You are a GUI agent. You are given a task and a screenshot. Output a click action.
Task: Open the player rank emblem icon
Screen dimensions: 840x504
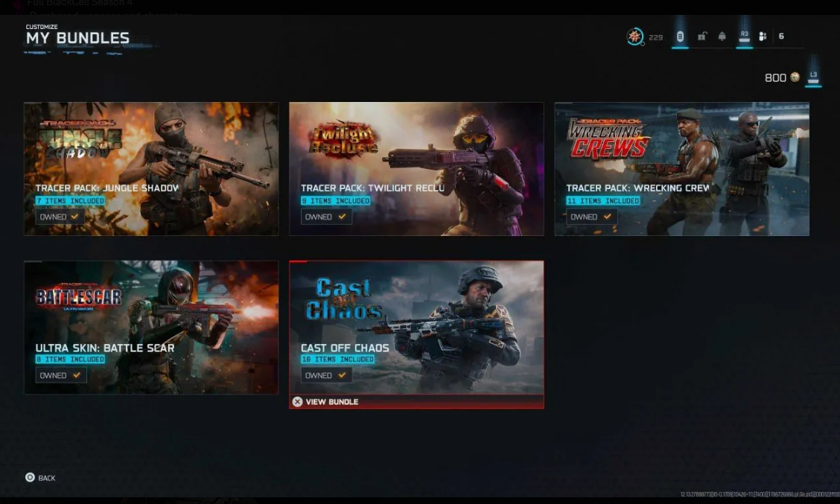point(634,36)
